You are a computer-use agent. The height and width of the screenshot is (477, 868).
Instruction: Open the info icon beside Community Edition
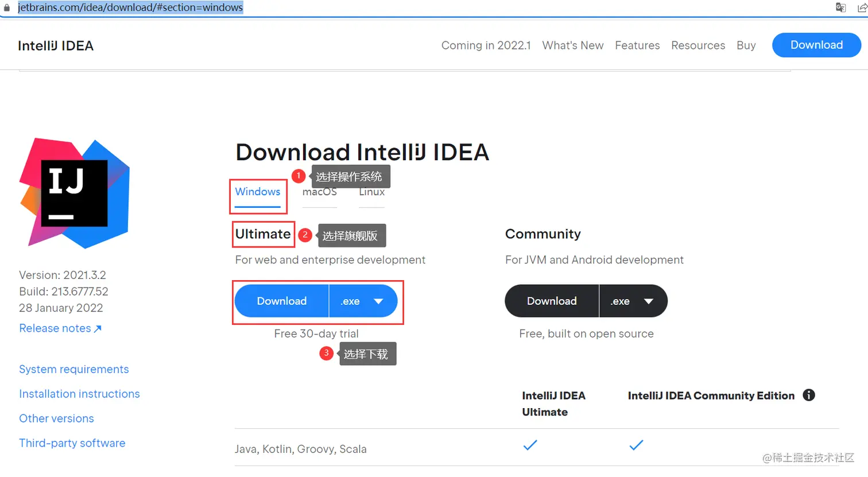pyautogui.click(x=809, y=395)
